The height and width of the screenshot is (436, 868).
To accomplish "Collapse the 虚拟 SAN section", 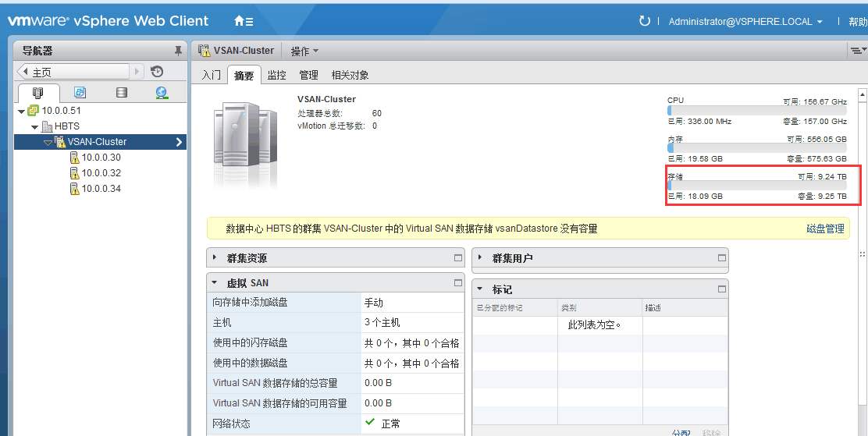I will coord(215,282).
